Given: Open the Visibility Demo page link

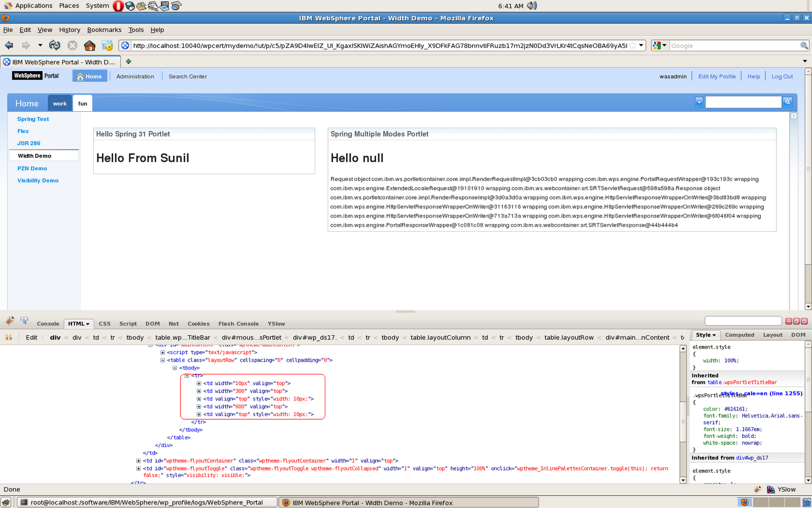Looking at the screenshot, I should [38, 180].
